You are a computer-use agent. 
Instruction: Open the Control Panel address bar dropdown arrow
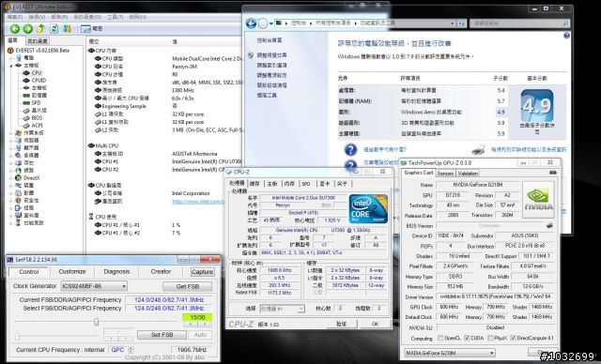pyautogui.click(x=453, y=23)
